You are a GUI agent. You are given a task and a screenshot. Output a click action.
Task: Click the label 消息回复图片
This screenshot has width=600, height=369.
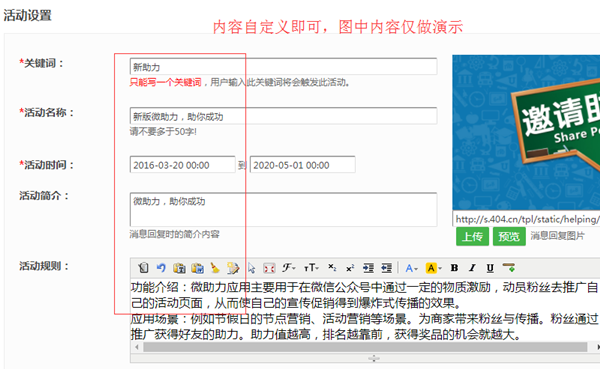click(x=558, y=236)
